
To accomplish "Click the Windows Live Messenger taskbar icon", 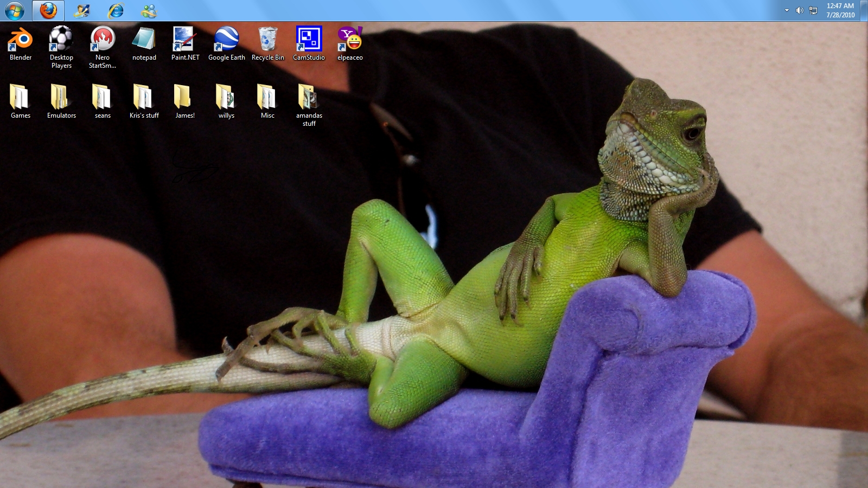I will [x=148, y=10].
